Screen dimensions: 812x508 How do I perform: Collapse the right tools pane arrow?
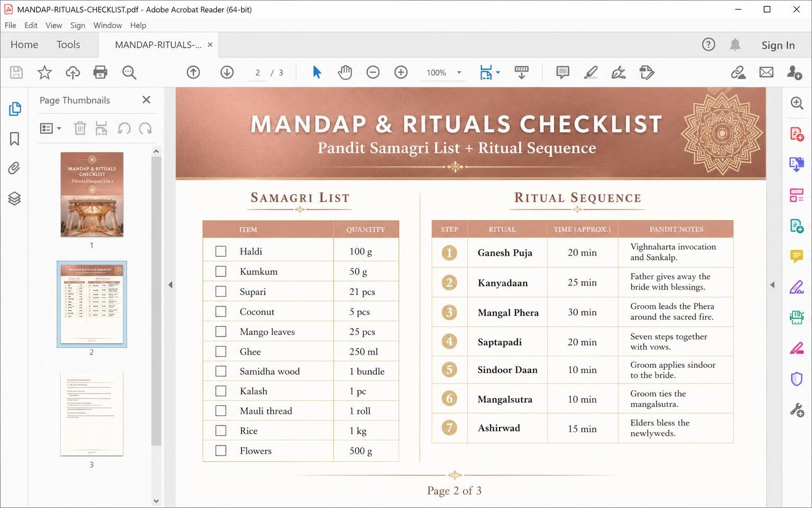point(772,285)
